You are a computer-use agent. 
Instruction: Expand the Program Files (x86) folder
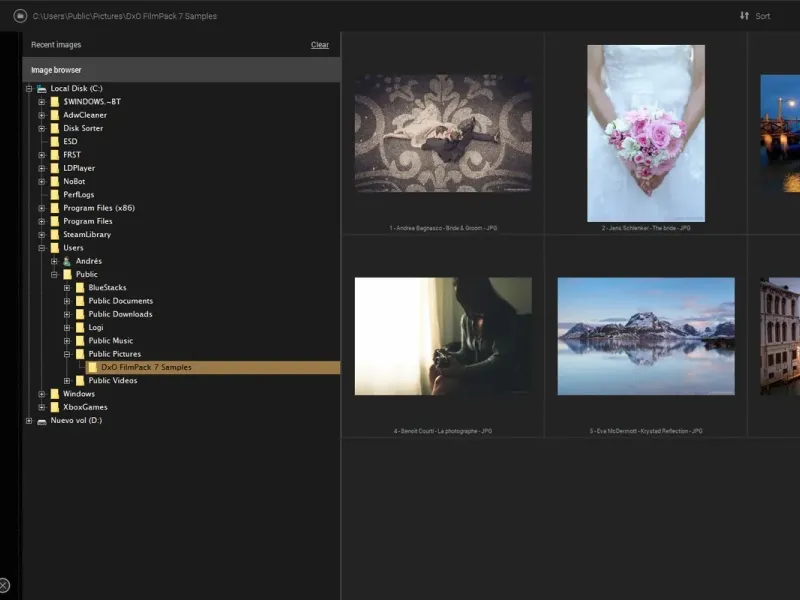42,208
